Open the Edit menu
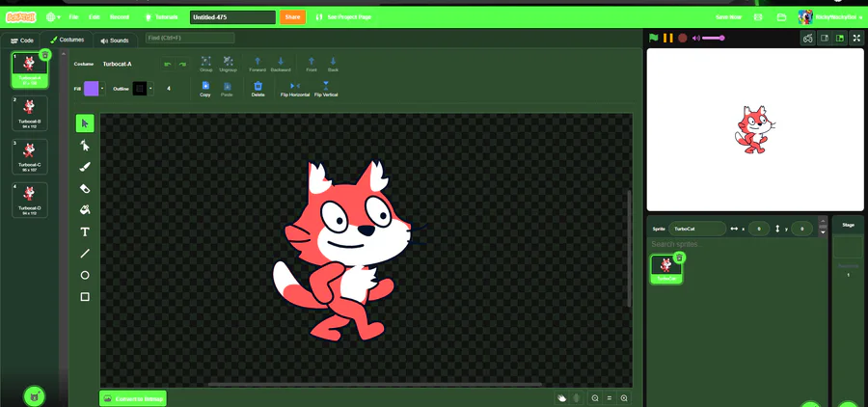Image resolution: width=868 pixels, height=407 pixels. pos(95,17)
